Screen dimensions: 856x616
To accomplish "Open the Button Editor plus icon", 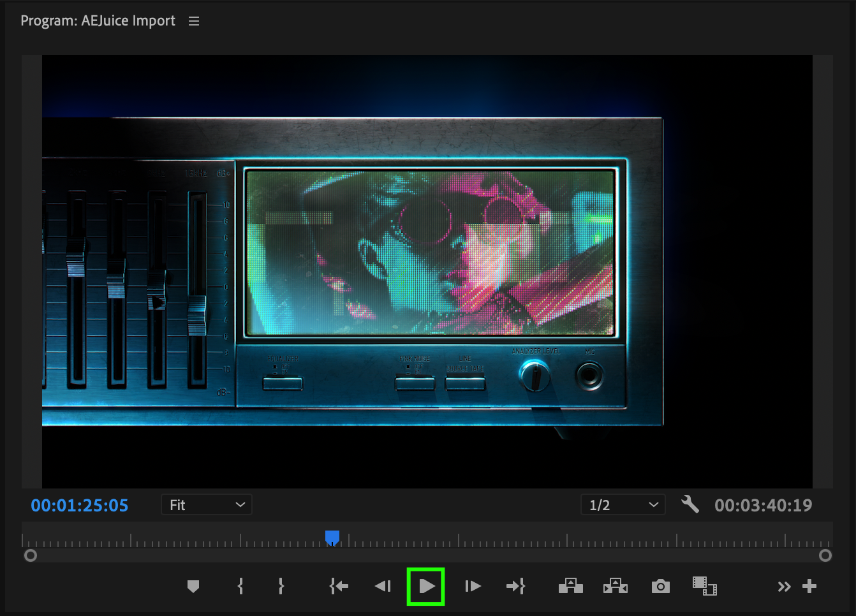I will [x=809, y=586].
